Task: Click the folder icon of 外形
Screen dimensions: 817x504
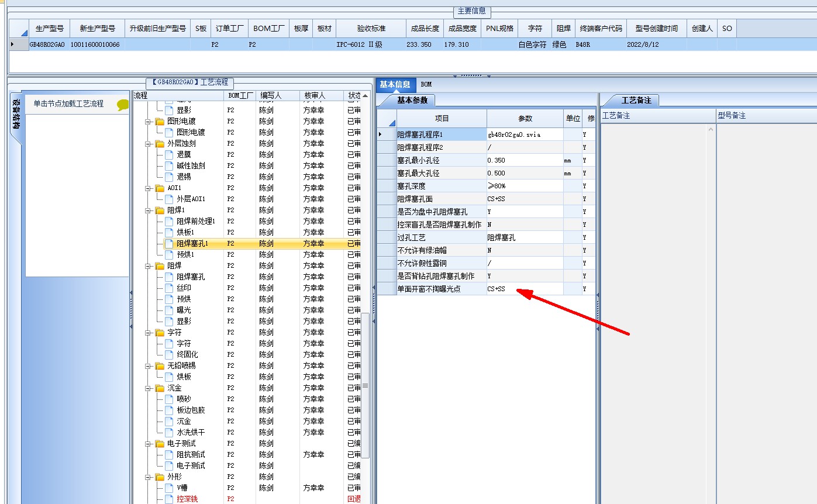Action: pos(160,477)
